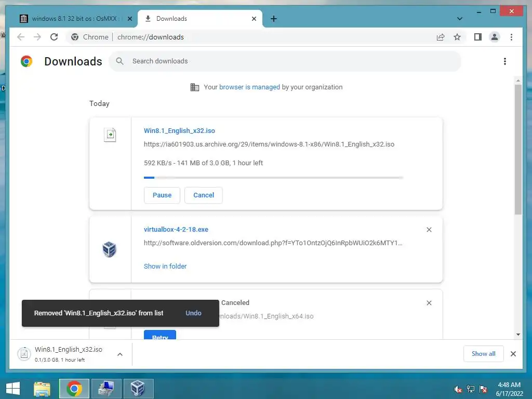This screenshot has width=532, height=399.
Task: Click the archive.org Win8.1_English_x32.iso source URL
Action: pos(269,144)
